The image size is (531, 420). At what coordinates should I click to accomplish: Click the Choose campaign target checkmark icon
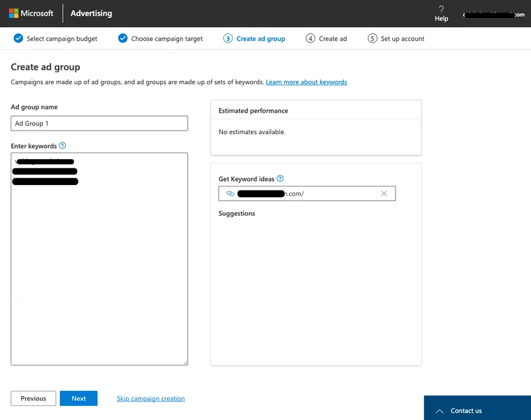[x=123, y=38]
